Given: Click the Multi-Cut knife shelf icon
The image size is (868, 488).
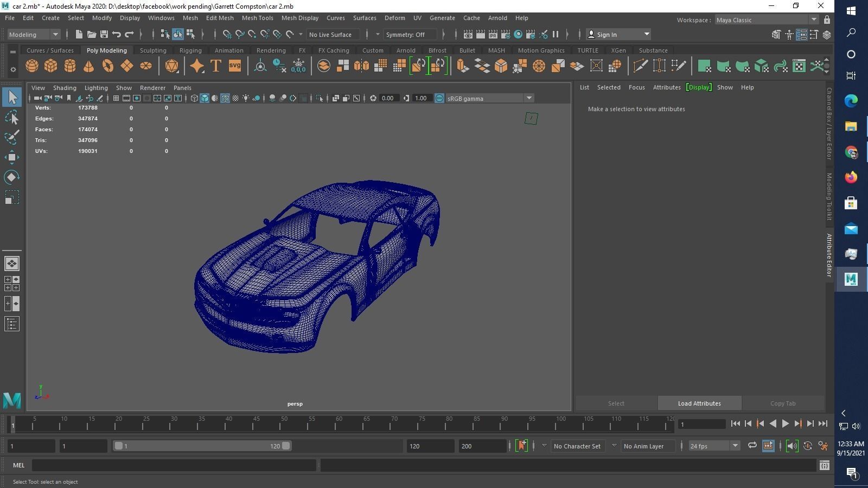Looking at the screenshot, I should (x=640, y=66).
